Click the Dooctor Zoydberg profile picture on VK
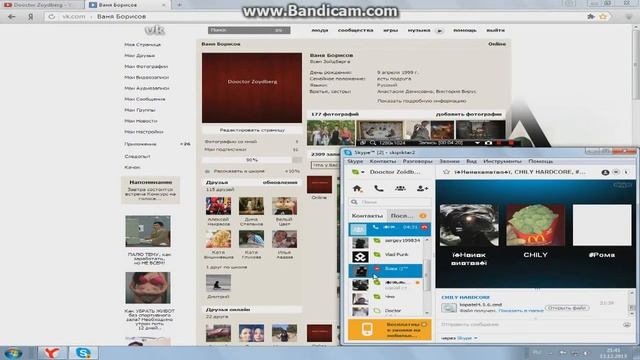Screen dimensions: 640x360 click(x=252, y=88)
